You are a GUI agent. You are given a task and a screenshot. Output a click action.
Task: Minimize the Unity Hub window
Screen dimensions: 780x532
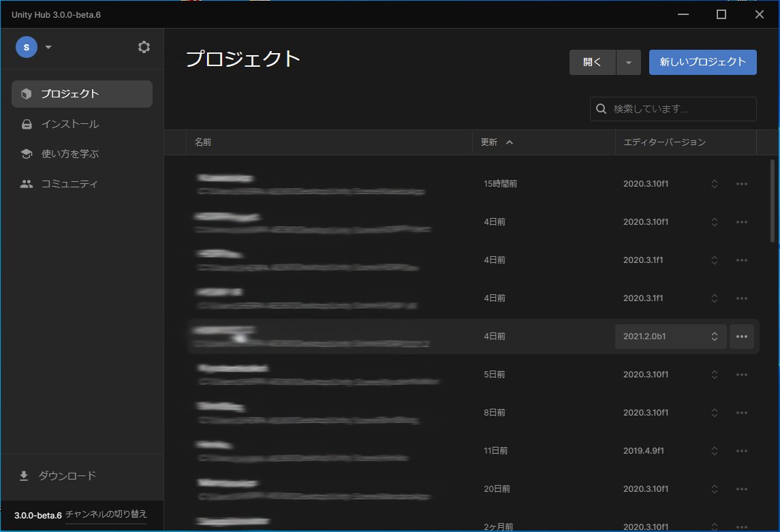683,14
